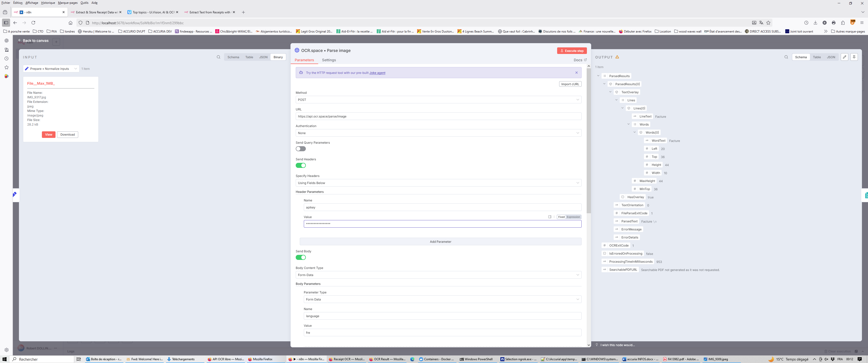Image resolution: width=868 pixels, height=363 pixels.
Task: Enable Send Query Parameters toggle
Action: tap(301, 149)
